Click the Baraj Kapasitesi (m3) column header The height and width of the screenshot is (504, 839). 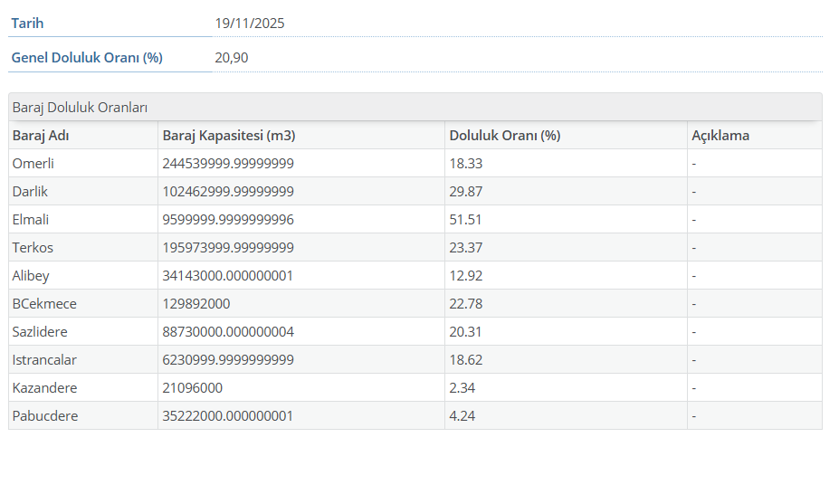click(x=229, y=136)
